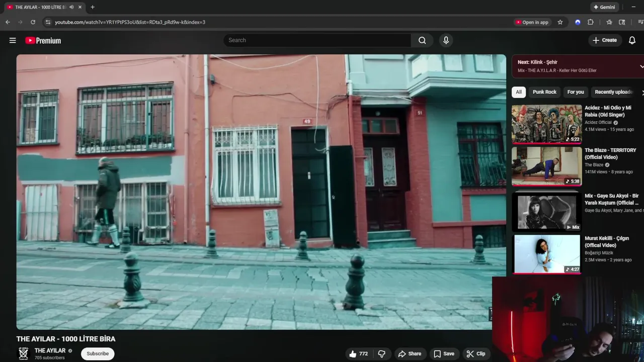Screen dimensions: 644x362
Task: Select the For you filter chip
Action: [x=576, y=92]
